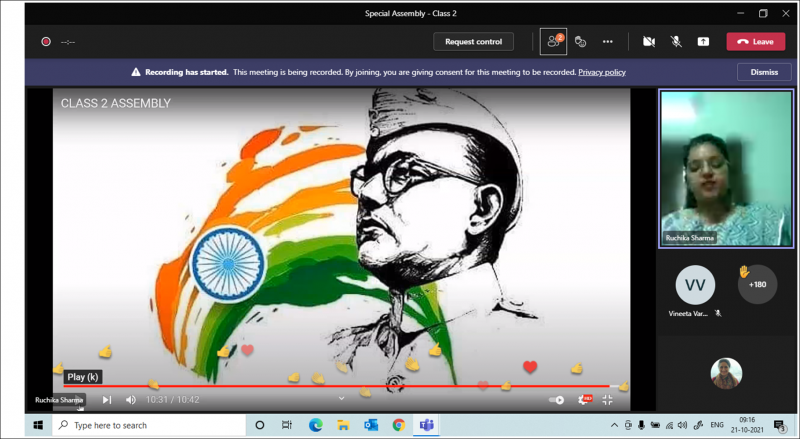The width and height of the screenshot is (800, 439).
Task: Open the participants panel icon
Action: 554,41
